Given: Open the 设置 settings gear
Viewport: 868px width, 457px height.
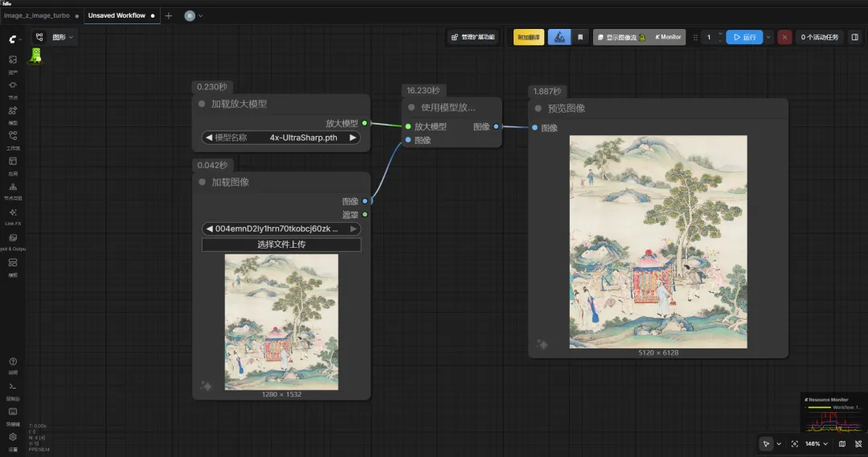Looking at the screenshot, I should click(13, 437).
